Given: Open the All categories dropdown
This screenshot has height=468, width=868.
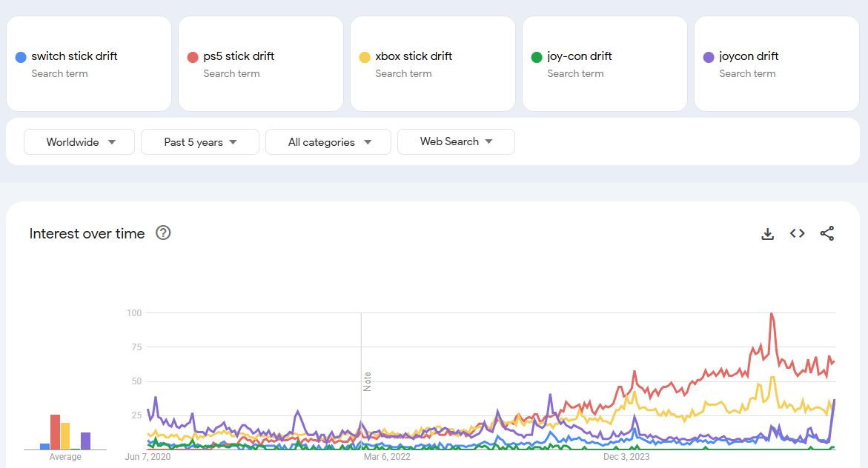Looking at the screenshot, I should 328,142.
